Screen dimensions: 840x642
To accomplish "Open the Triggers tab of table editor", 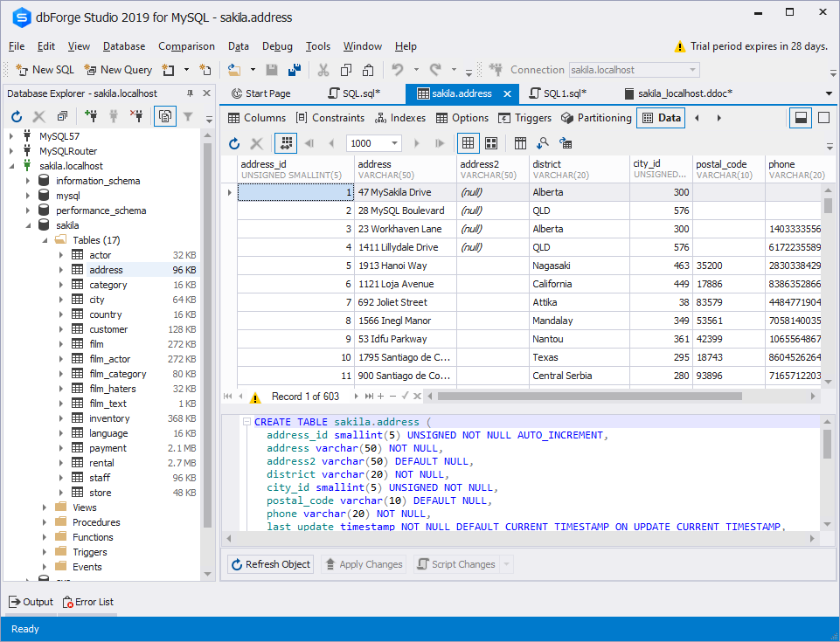I will coord(524,118).
